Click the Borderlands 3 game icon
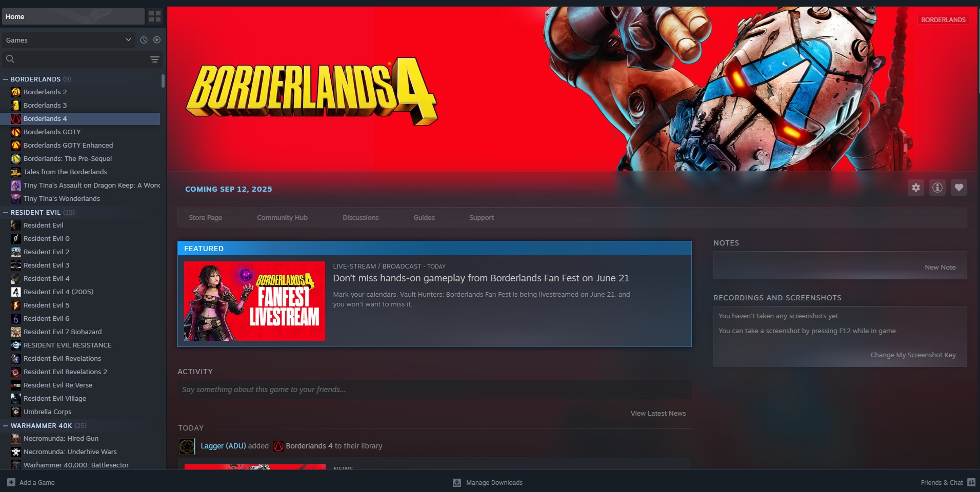The image size is (980, 492). (x=16, y=106)
